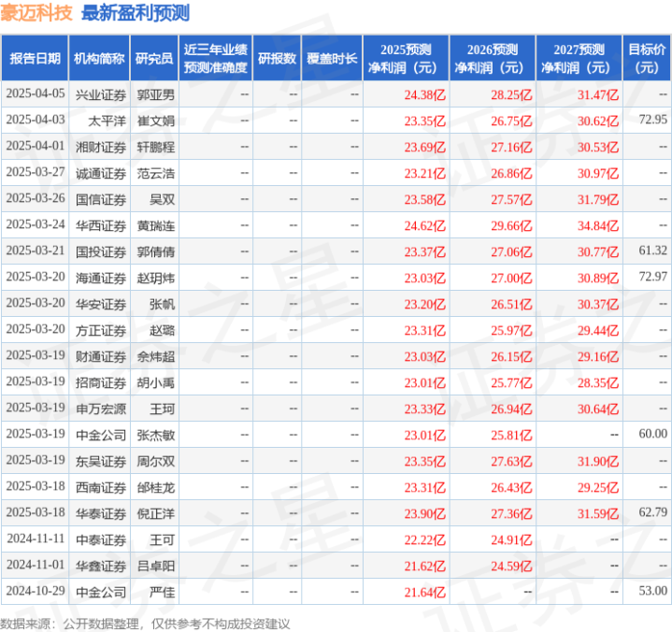Sort by 2027预测净利润 column header
The width and height of the screenshot is (672, 632).
(579, 58)
